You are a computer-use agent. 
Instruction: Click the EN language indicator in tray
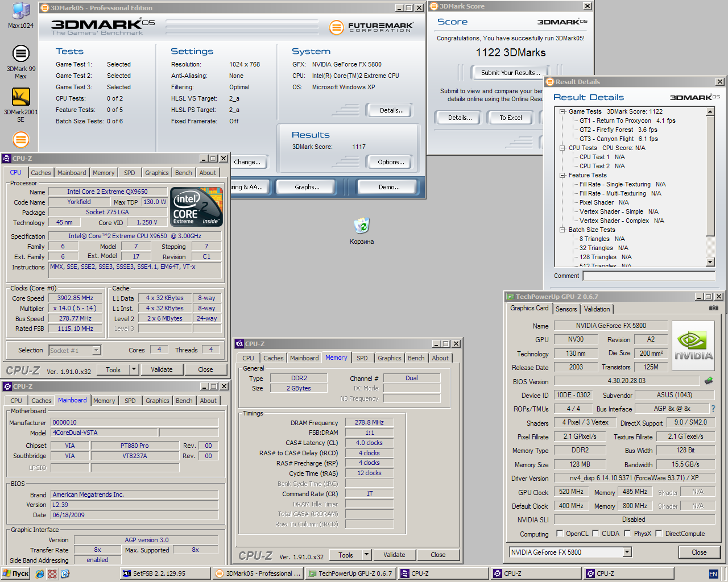click(713, 574)
